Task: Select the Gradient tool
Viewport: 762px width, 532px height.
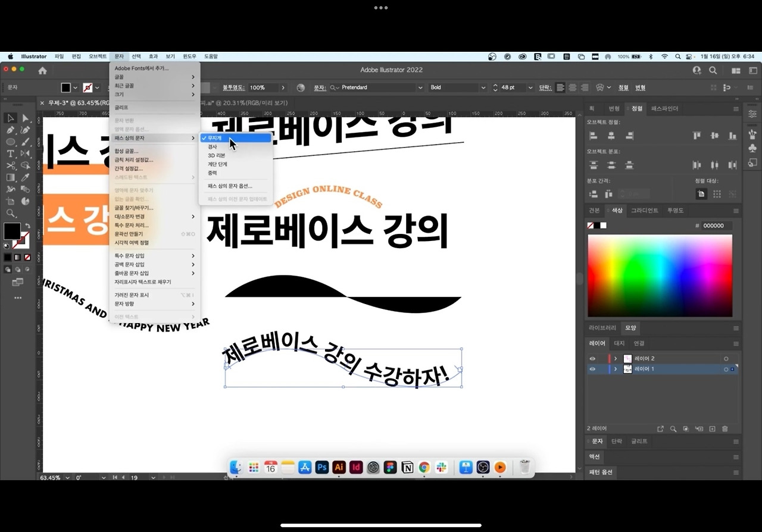Action: [10, 177]
